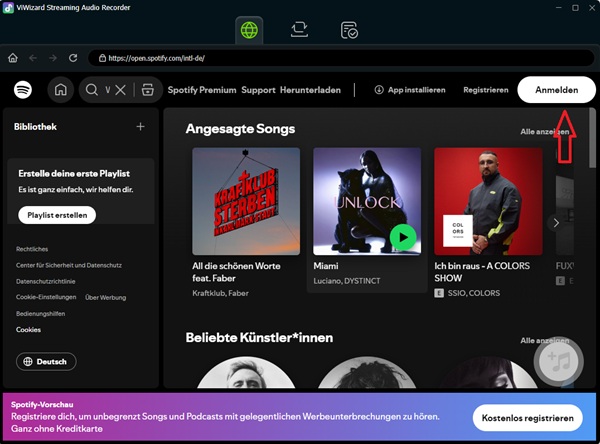This screenshot has height=444, width=600.
Task: Maximize the ViWizard window
Action: point(575,8)
